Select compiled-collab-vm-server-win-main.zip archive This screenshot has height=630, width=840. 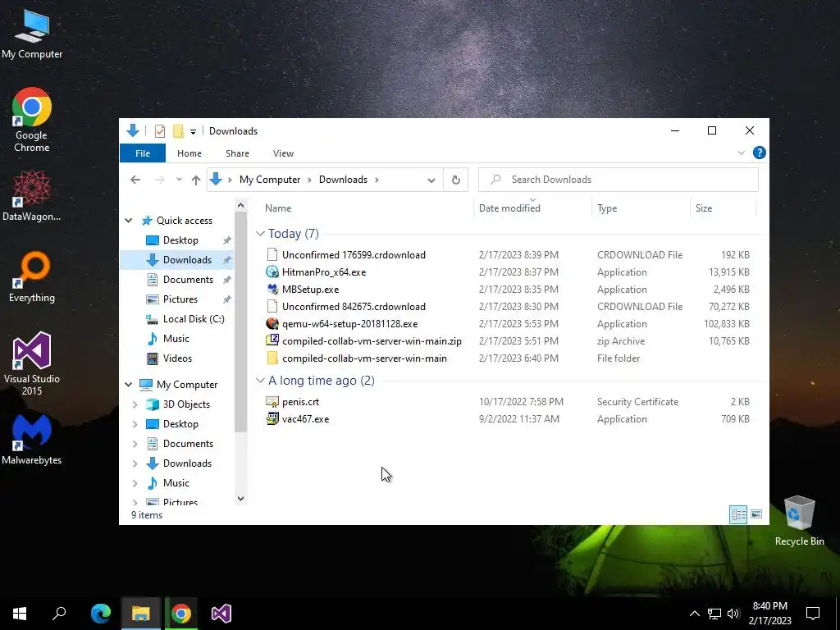372,340
